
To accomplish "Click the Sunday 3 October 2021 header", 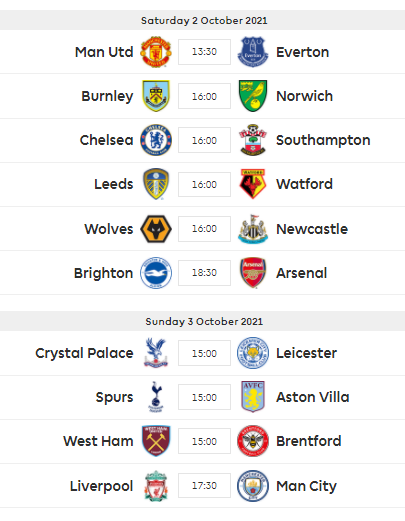I will coord(202,321).
